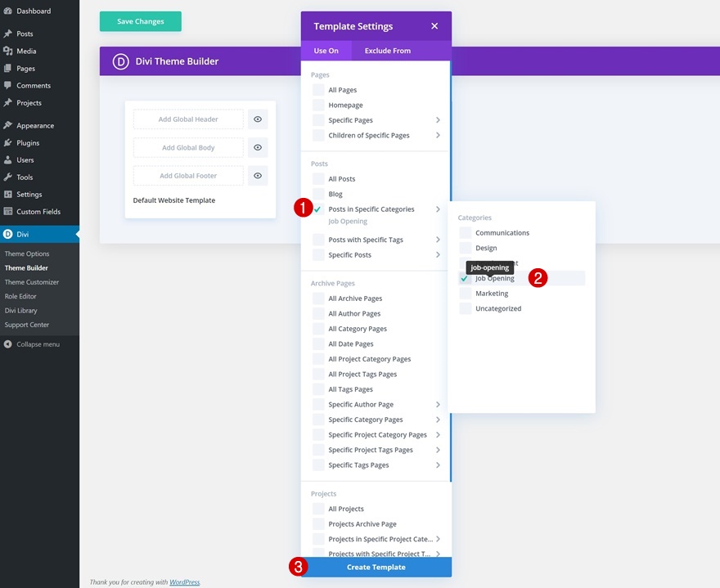Open Role Editor submenu item

[20, 297]
